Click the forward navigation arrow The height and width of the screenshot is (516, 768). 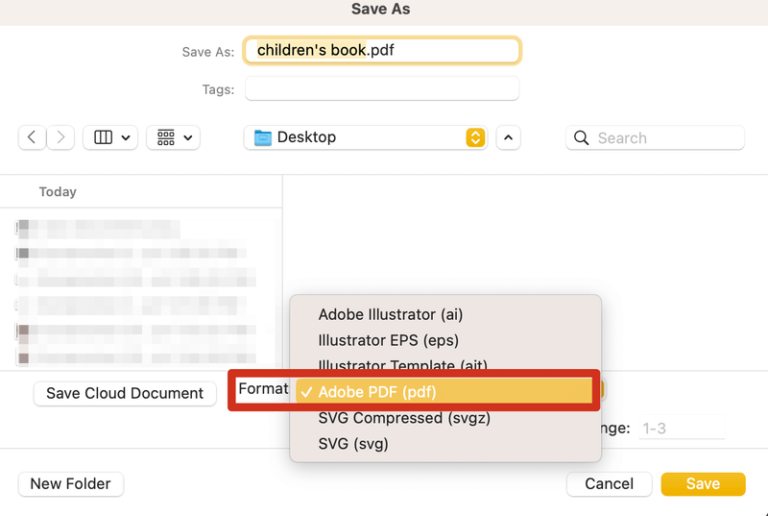(61, 138)
